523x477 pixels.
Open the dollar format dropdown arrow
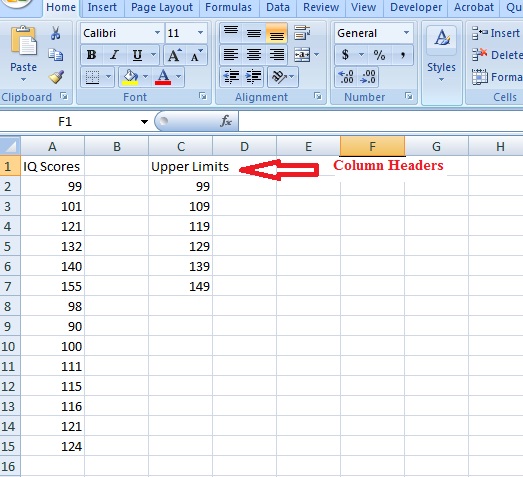point(362,55)
